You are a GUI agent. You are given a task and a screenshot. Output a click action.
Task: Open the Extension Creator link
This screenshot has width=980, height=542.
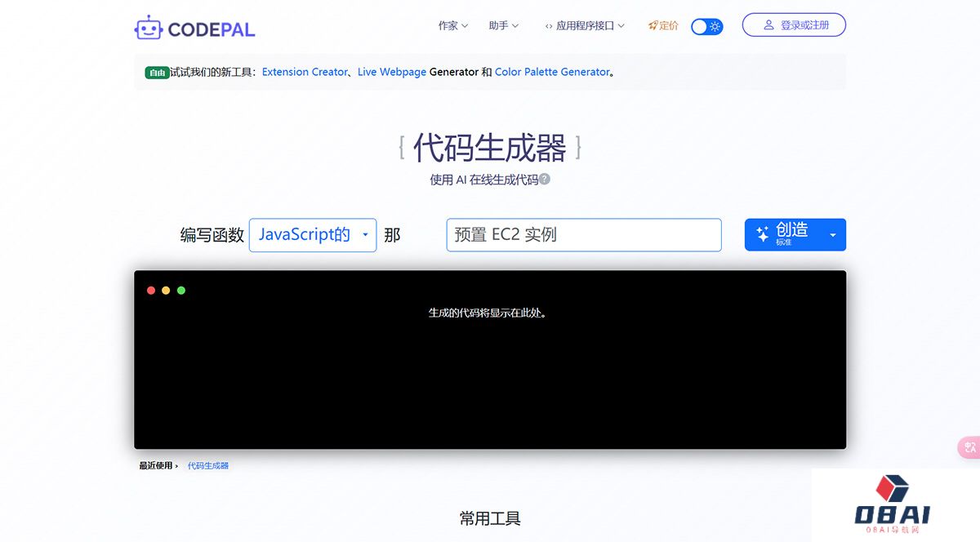pyautogui.click(x=305, y=72)
